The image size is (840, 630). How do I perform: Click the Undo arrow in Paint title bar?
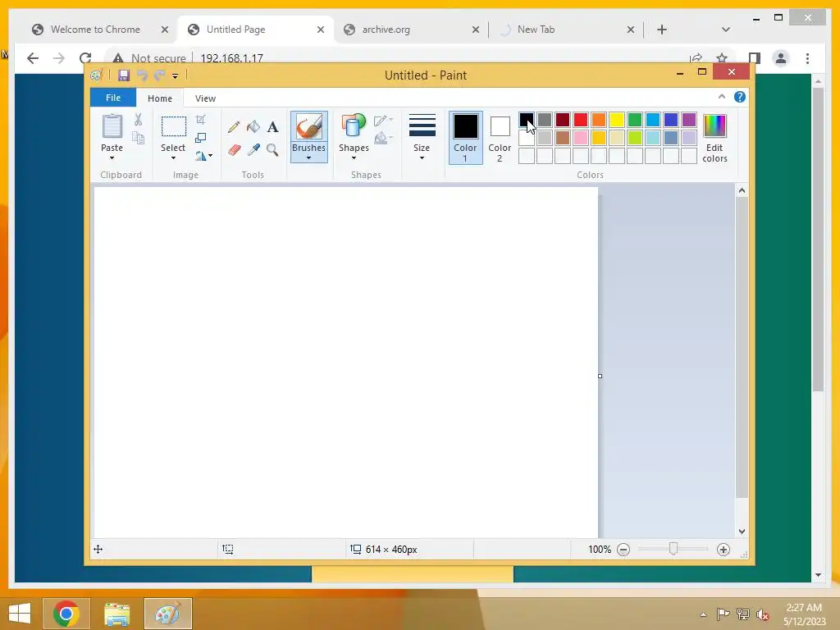[142, 75]
